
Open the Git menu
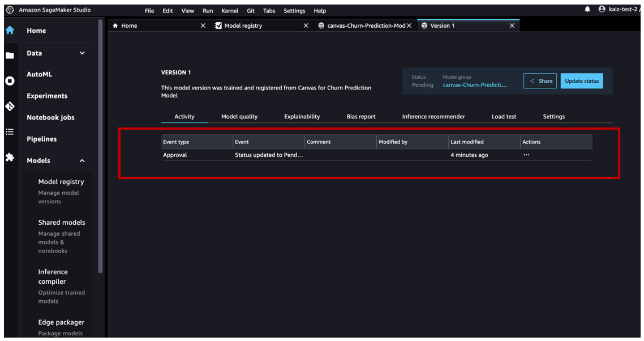(x=251, y=11)
